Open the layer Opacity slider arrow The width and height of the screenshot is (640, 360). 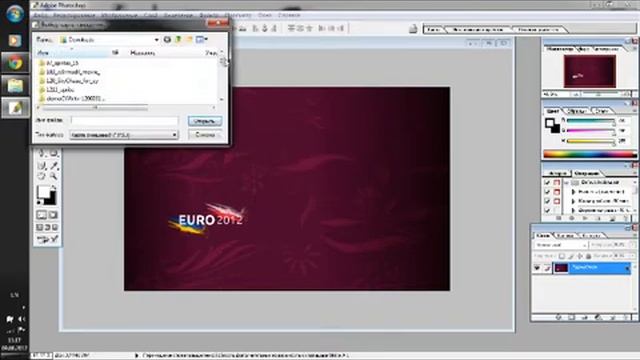point(632,245)
